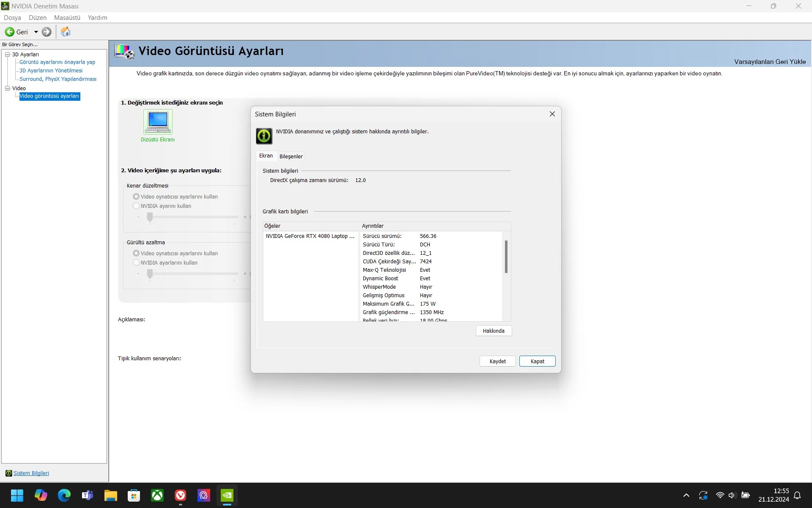Open Microsoft Teams from the taskbar
Image resolution: width=812 pixels, height=508 pixels.
pos(88,495)
